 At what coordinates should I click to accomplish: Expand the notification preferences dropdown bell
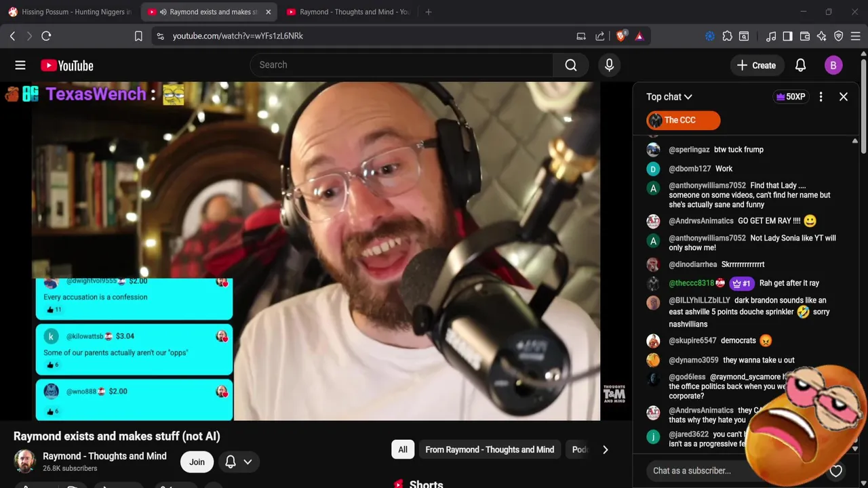(238, 462)
